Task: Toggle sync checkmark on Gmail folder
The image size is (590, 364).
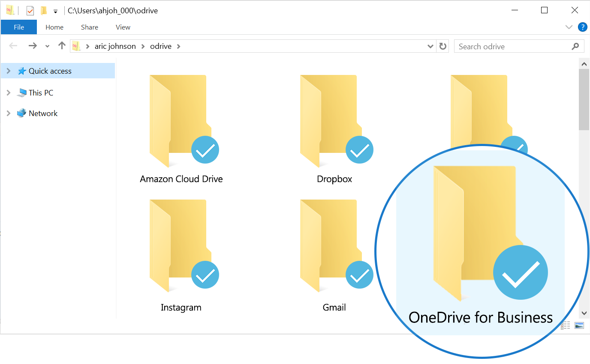Action: tap(359, 274)
